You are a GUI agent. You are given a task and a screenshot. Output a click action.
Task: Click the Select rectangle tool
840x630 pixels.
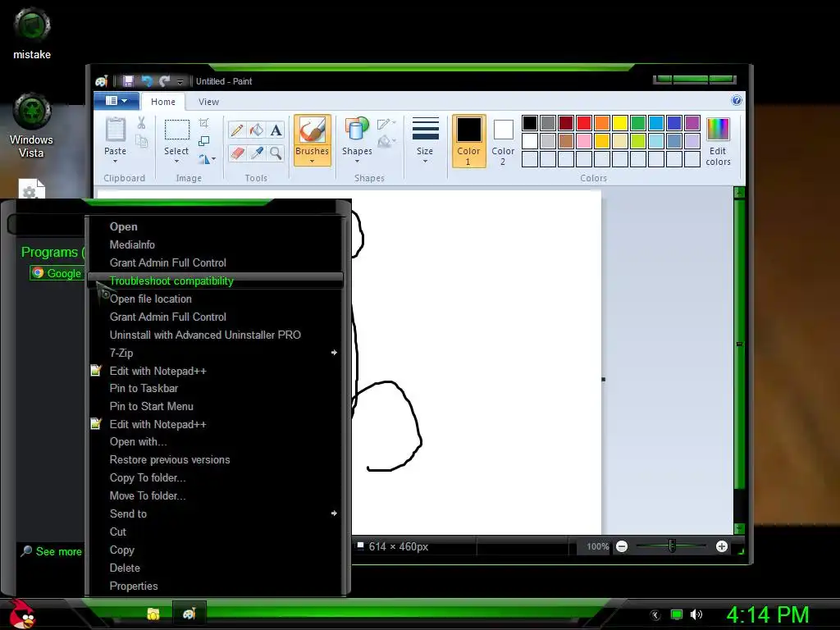tap(176, 130)
